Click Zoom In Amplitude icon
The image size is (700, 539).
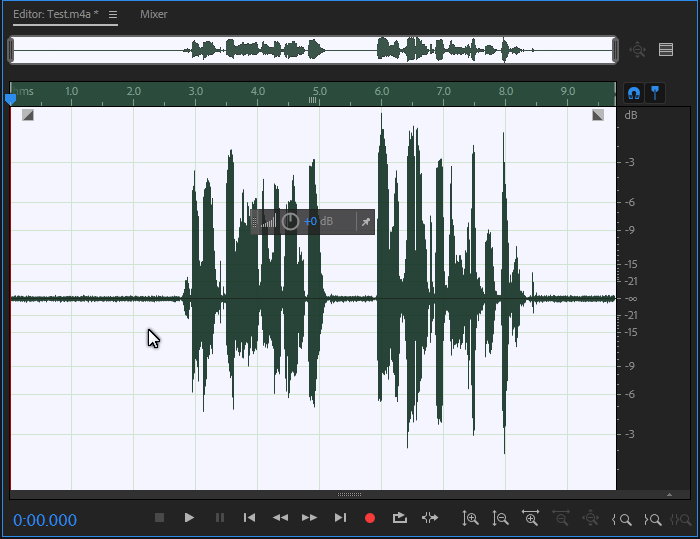(470, 518)
